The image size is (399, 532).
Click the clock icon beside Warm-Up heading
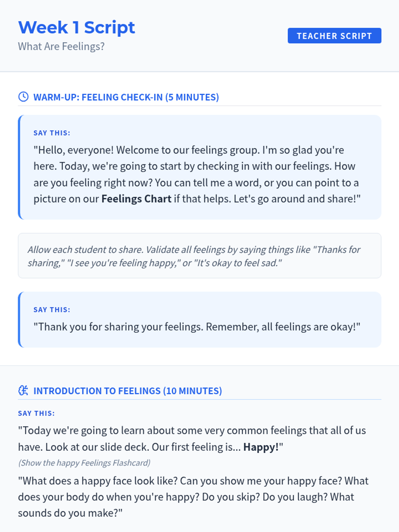coord(23,97)
